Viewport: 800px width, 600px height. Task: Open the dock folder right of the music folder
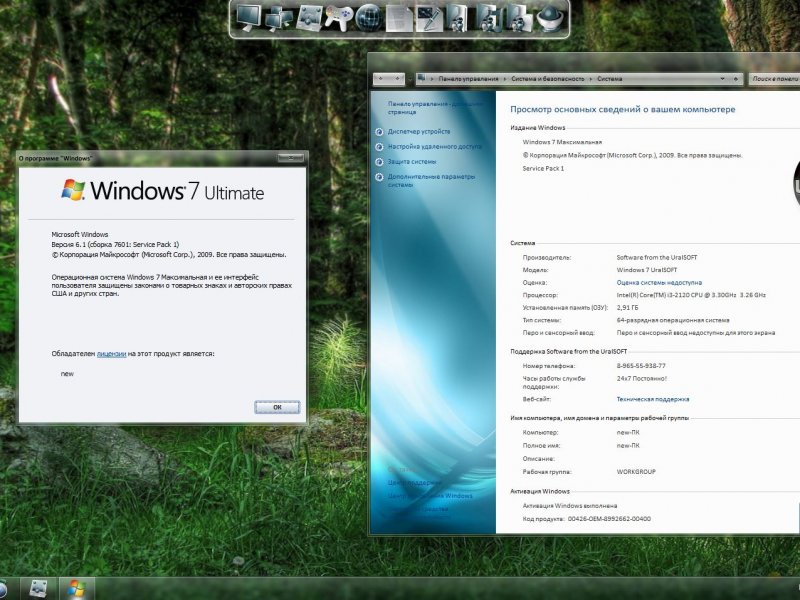point(519,18)
